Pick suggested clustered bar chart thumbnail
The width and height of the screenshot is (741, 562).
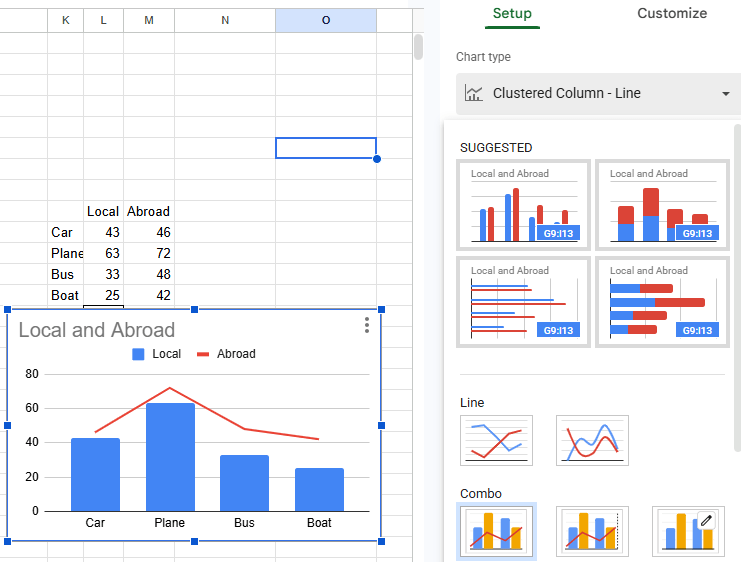[x=524, y=302]
